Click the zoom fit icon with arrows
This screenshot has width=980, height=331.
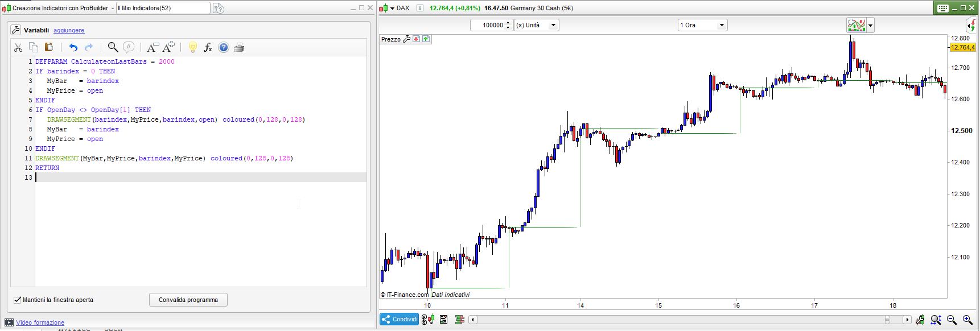point(936,320)
